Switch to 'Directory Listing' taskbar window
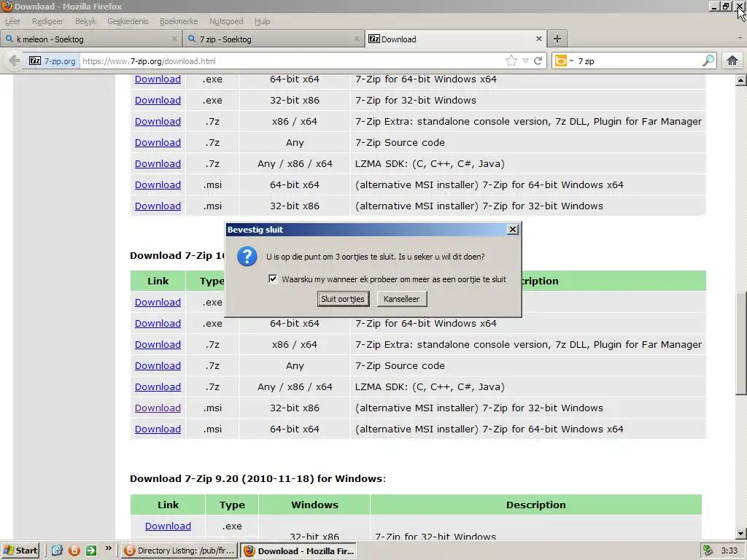747x560 pixels. 179,551
